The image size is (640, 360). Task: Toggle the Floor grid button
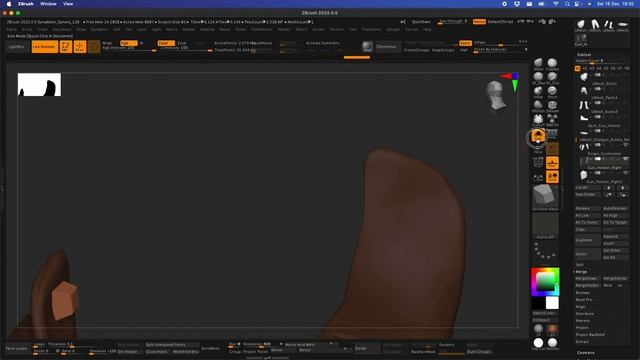click(x=552, y=162)
